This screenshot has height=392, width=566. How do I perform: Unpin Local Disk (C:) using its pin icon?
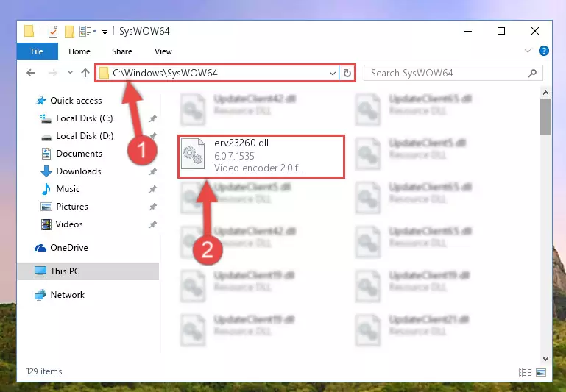coord(153,118)
